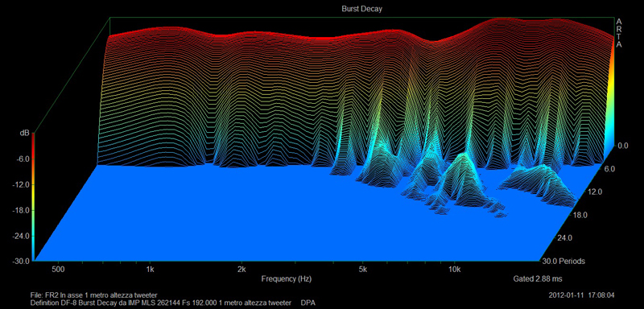The image size is (644, 309).
Task: Click the 'Frequency (Hz)' axis title
Action: 287,279
